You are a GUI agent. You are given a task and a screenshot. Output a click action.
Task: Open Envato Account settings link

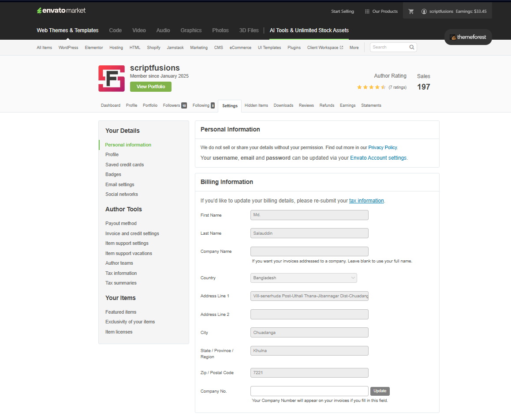click(378, 158)
